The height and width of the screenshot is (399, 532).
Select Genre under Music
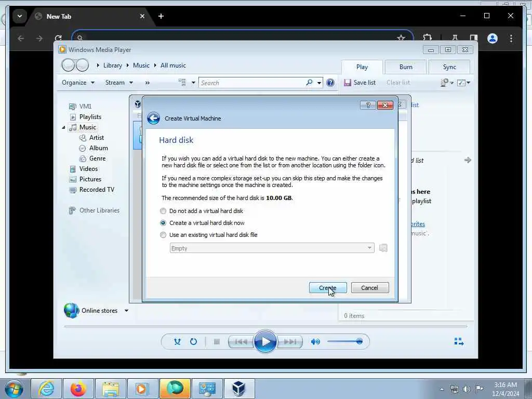[92, 158]
